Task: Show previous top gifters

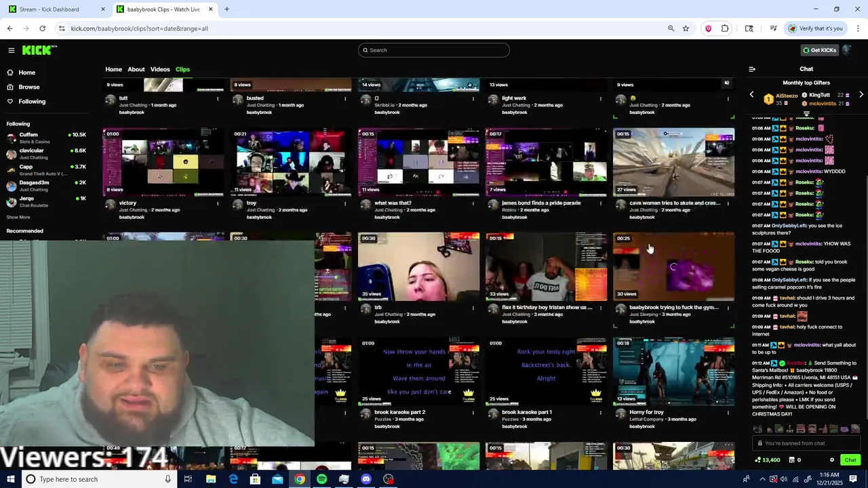Action: tap(751, 95)
